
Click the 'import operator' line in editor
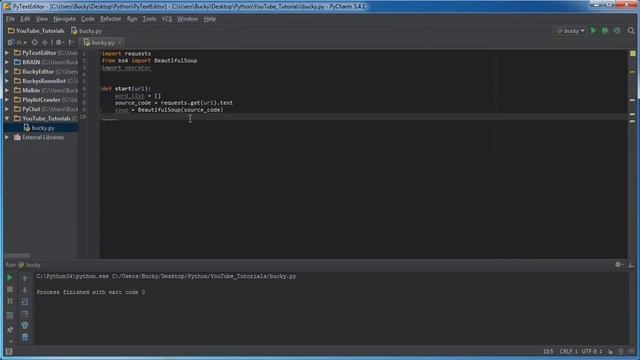click(x=127, y=68)
